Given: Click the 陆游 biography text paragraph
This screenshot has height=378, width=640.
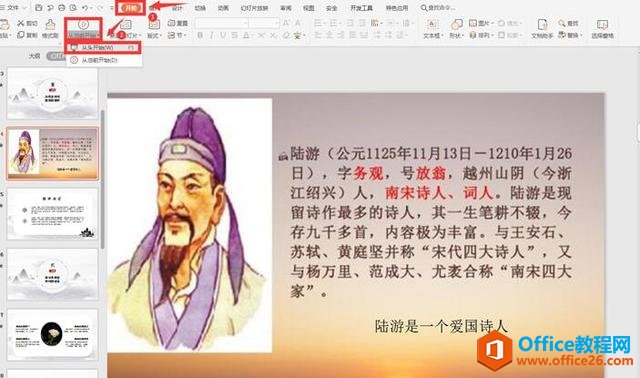Looking at the screenshot, I should click(x=431, y=222).
